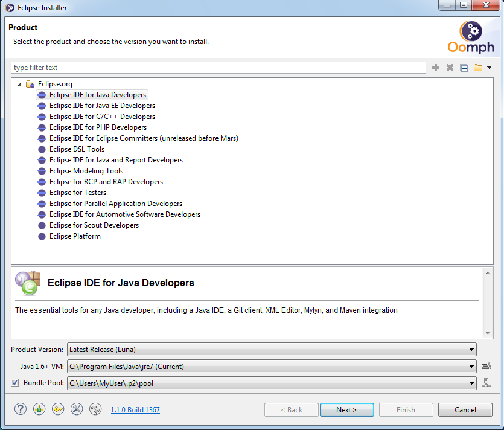Image resolution: width=504 pixels, height=430 pixels.
Task: Open the Bundle Pool path dropdown
Action: pyautogui.click(x=272, y=383)
